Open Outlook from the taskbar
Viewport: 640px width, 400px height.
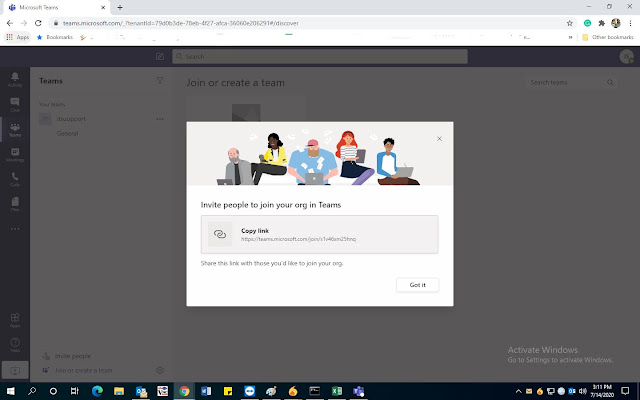click(141, 391)
